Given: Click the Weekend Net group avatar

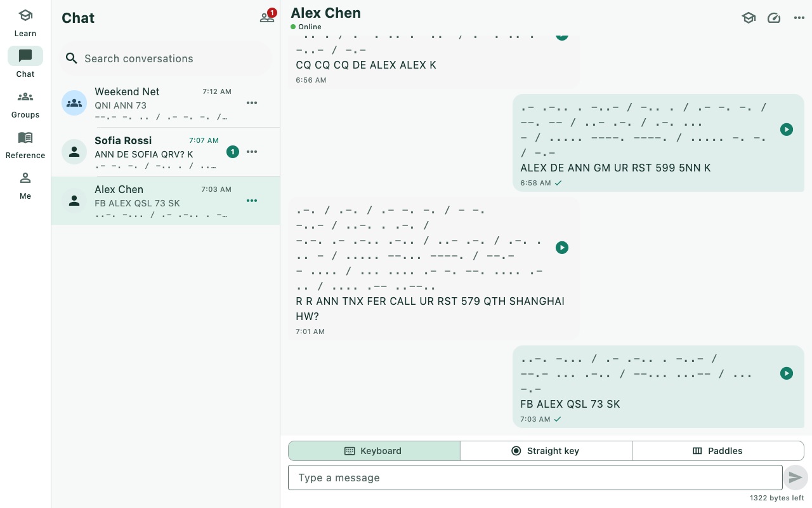Looking at the screenshot, I should [x=74, y=103].
